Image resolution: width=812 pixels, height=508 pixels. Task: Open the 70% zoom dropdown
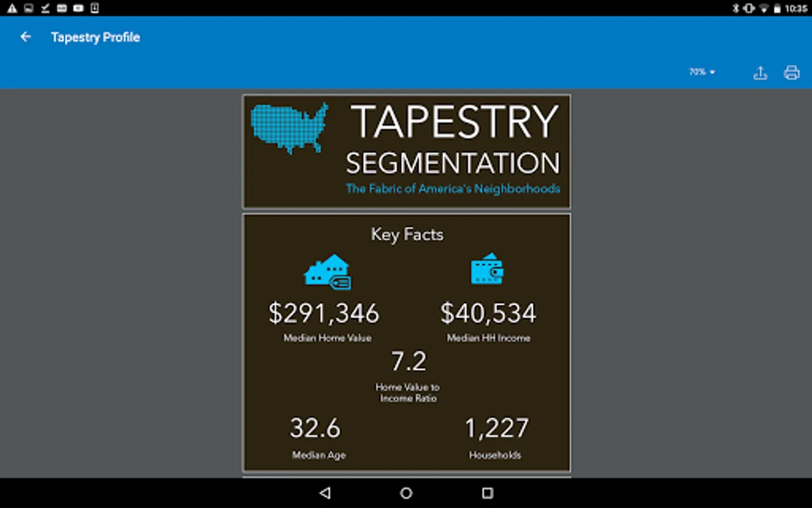click(702, 72)
